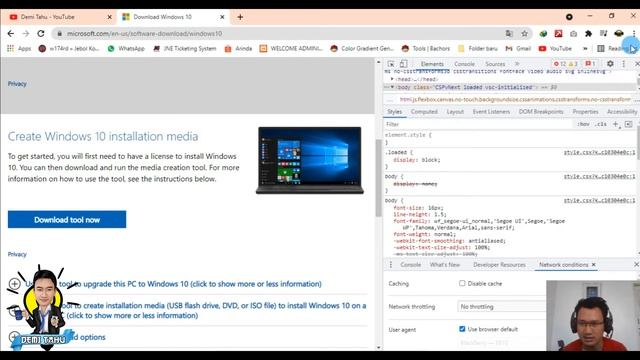Switch drawer to What's New tab
640x360 pixels.
[x=444, y=264]
